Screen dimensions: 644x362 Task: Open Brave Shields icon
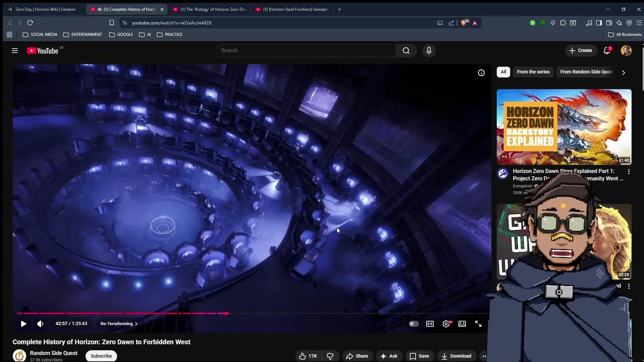point(464,23)
